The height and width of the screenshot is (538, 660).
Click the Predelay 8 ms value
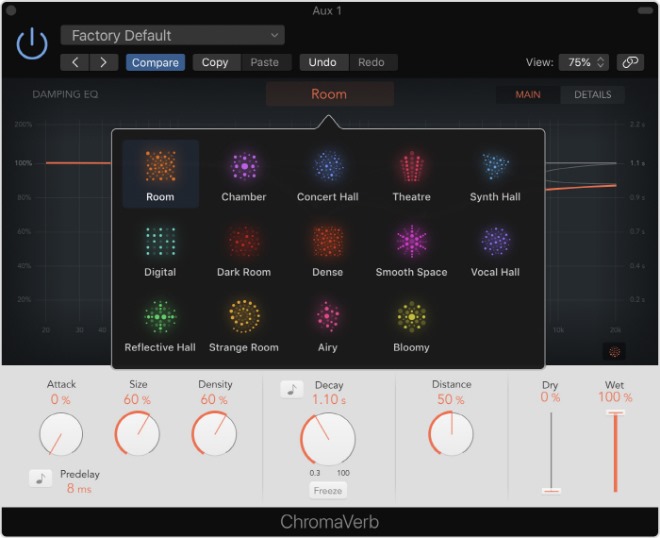coord(79,488)
